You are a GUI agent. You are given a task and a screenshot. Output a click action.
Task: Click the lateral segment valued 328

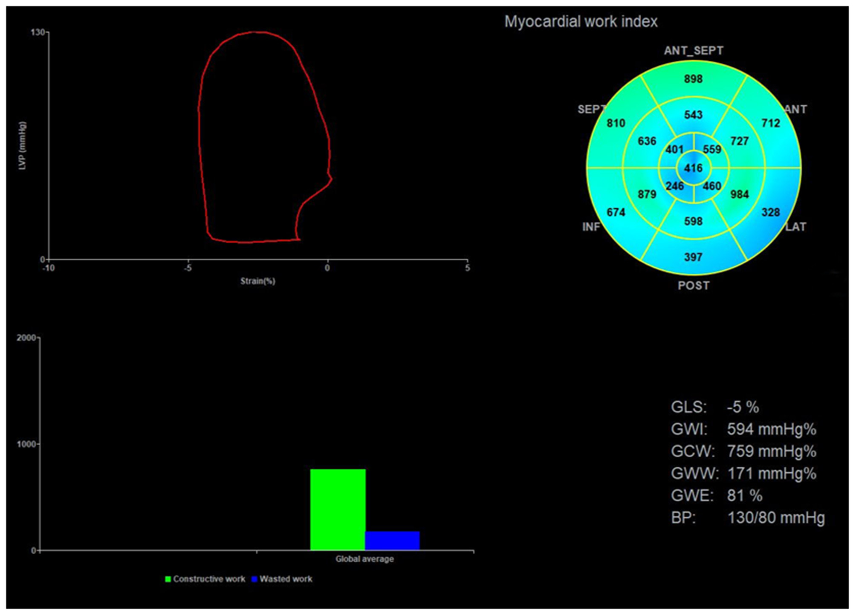tap(770, 212)
